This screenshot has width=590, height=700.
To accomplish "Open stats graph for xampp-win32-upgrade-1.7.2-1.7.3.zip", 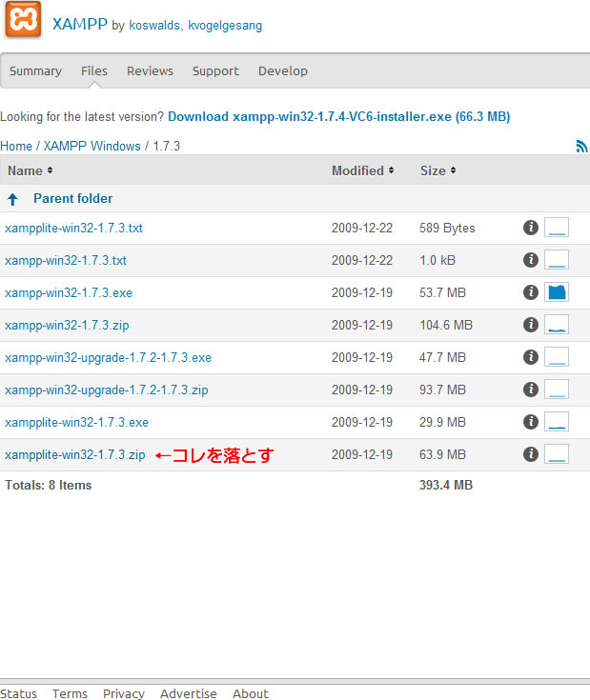I will [x=557, y=390].
